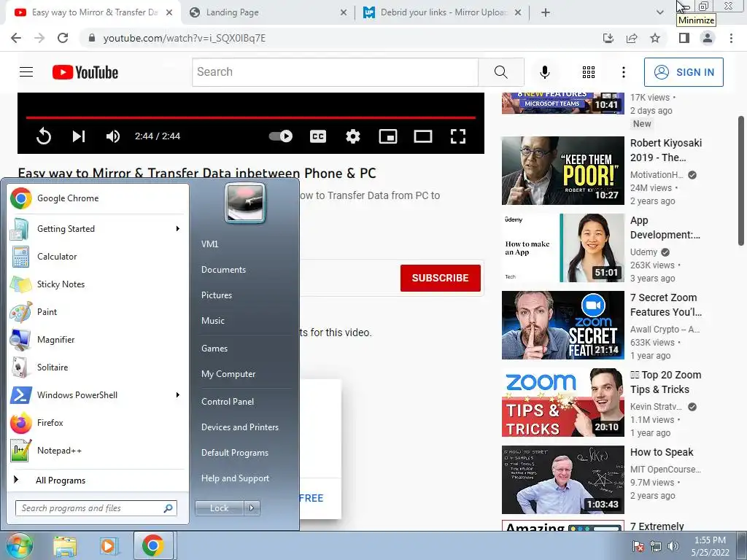Open Action Center flag in system tray
The width and height of the screenshot is (747, 560).
(638, 546)
